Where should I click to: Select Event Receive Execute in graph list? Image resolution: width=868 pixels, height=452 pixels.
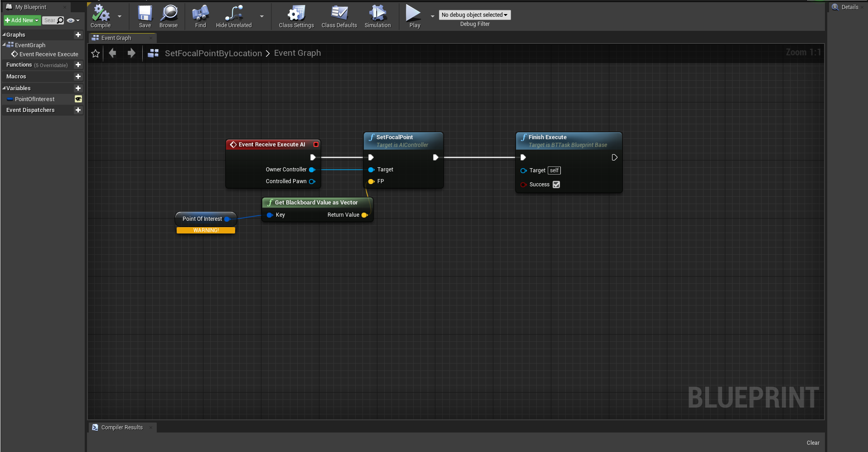click(48, 54)
